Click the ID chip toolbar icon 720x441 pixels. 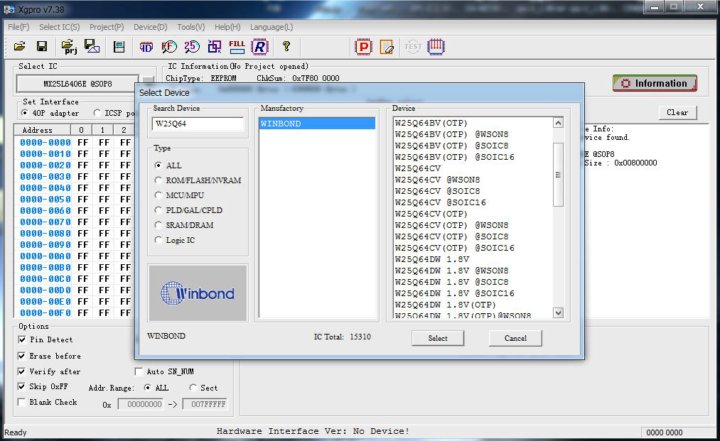[x=146, y=47]
